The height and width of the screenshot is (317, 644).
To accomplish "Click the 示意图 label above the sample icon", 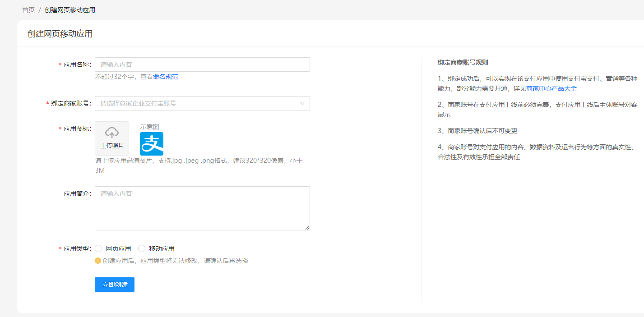I will [149, 127].
